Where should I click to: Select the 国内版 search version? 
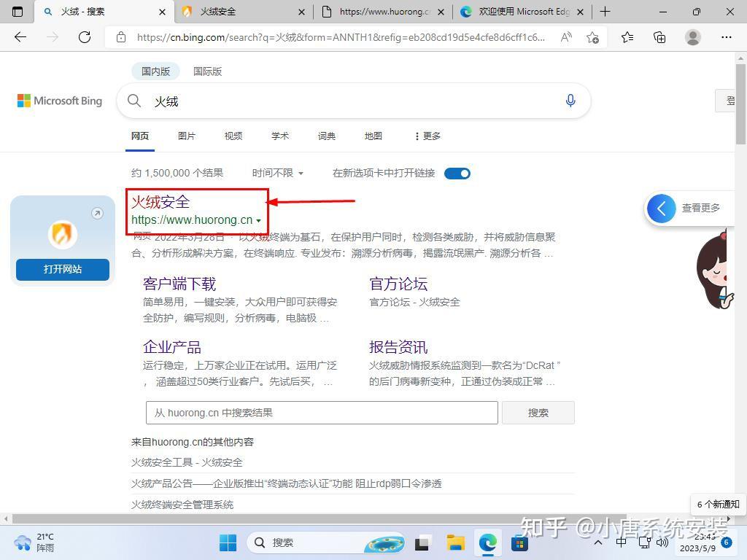[x=155, y=71]
